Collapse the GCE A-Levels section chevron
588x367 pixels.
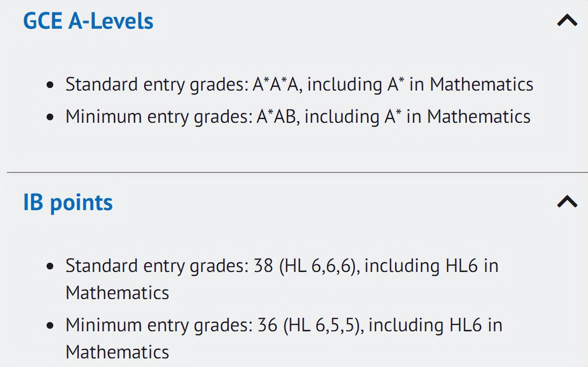tap(567, 20)
